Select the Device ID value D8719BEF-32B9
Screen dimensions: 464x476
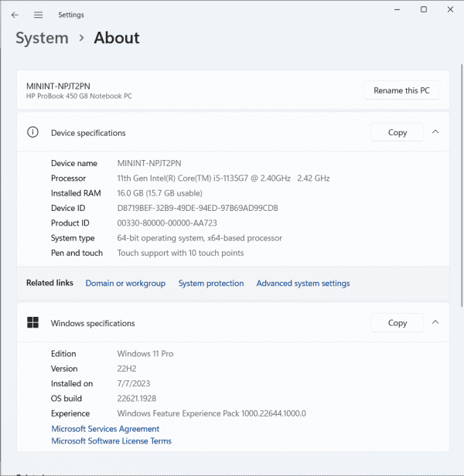coord(197,208)
